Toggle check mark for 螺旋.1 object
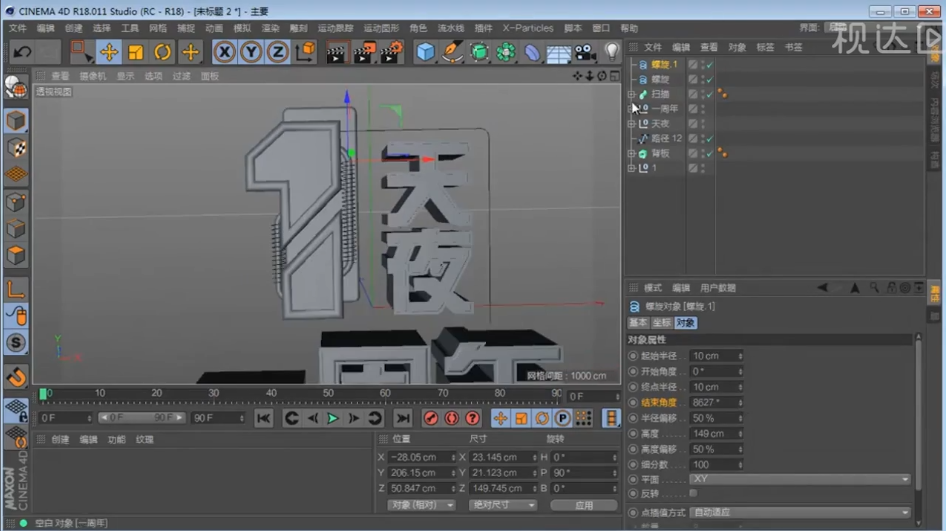Screen dimensions: 946x531 point(710,65)
